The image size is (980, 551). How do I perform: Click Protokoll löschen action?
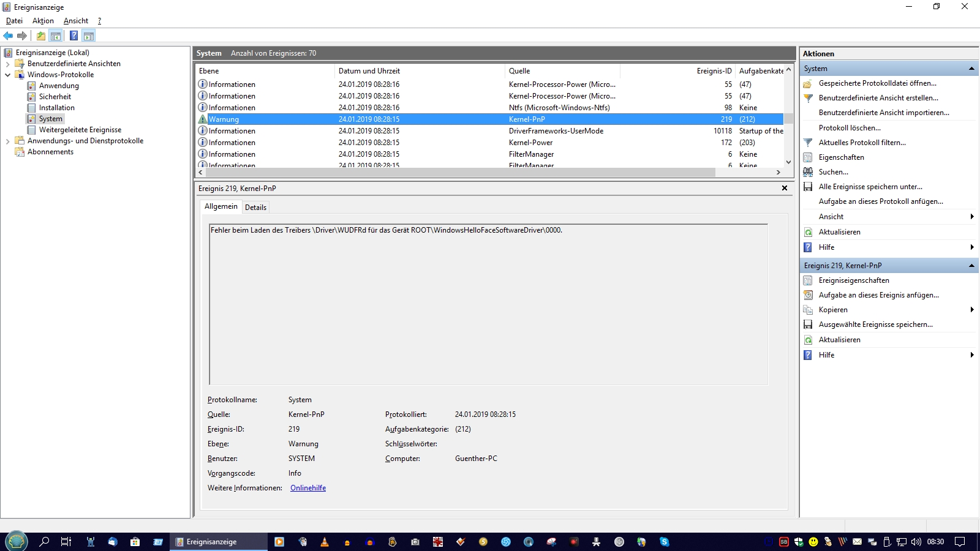click(x=850, y=128)
